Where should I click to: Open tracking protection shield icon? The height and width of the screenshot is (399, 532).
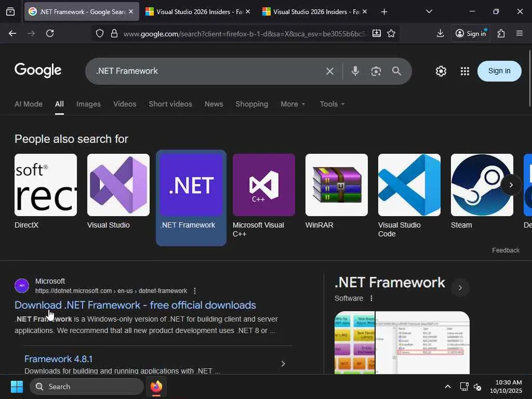click(x=99, y=33)
